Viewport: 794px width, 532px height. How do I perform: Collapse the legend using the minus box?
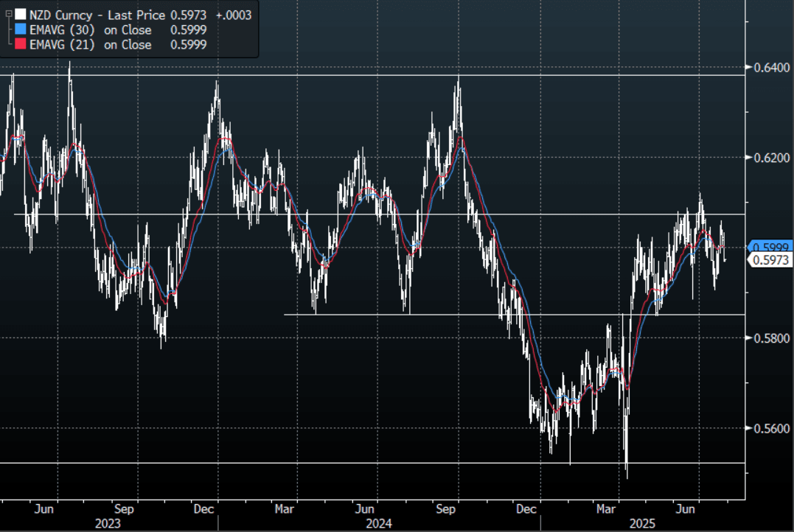(9, 15)
